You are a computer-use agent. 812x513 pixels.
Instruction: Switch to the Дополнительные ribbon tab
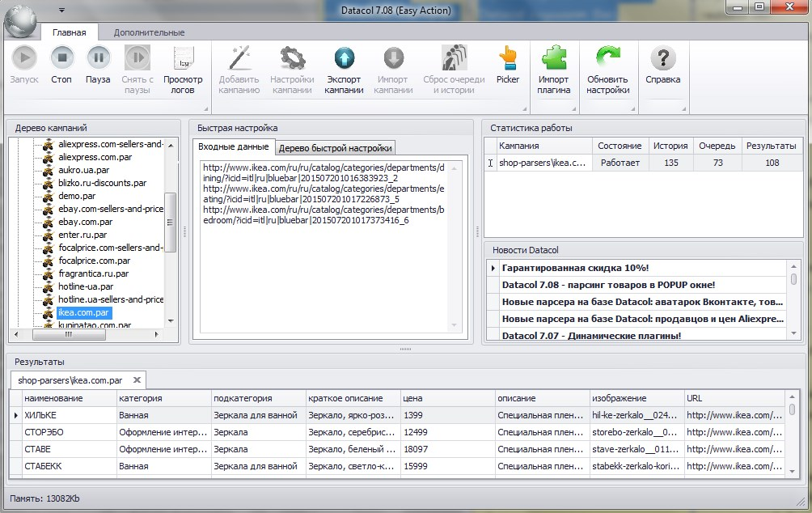(x=149, y=32)
